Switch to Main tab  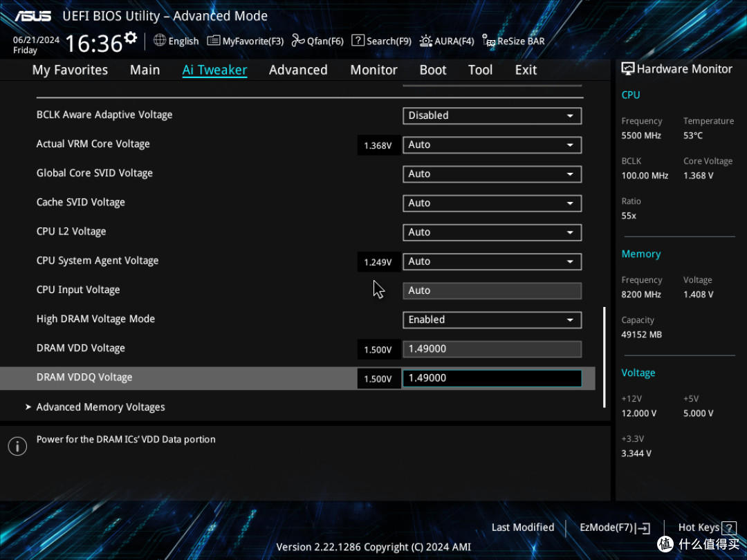pyautogui.click(x=145, y=70)
